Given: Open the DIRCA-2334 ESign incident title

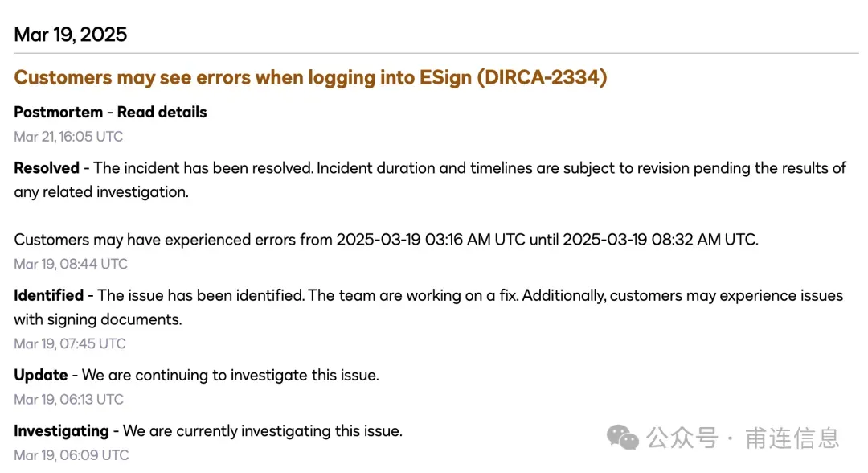Looking at the screenshot, I should [x=310, y=77].
